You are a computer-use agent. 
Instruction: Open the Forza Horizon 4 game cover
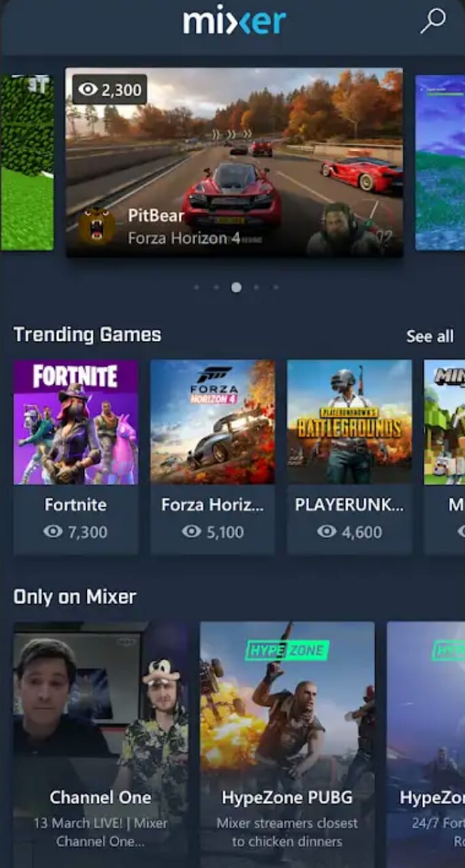click(x=213, y=422)
